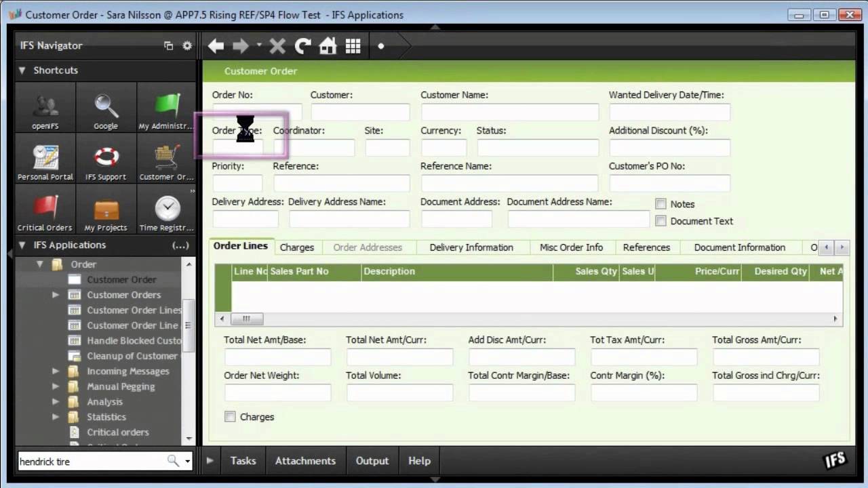Collapse the IFS Applications section
This screenshot has height=488, width=868.
click(x=22, y=245)
